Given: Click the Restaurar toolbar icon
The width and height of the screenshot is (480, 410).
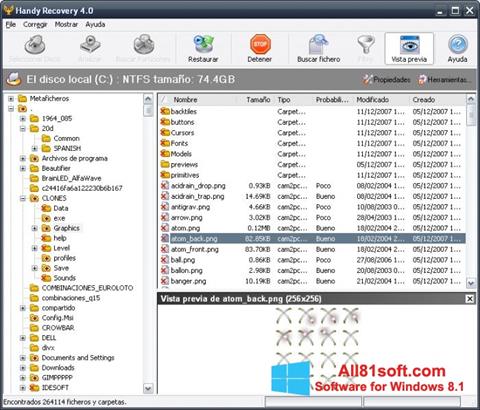Looking at the screenshot, I should pyautogui.click(x=203, y=44).
